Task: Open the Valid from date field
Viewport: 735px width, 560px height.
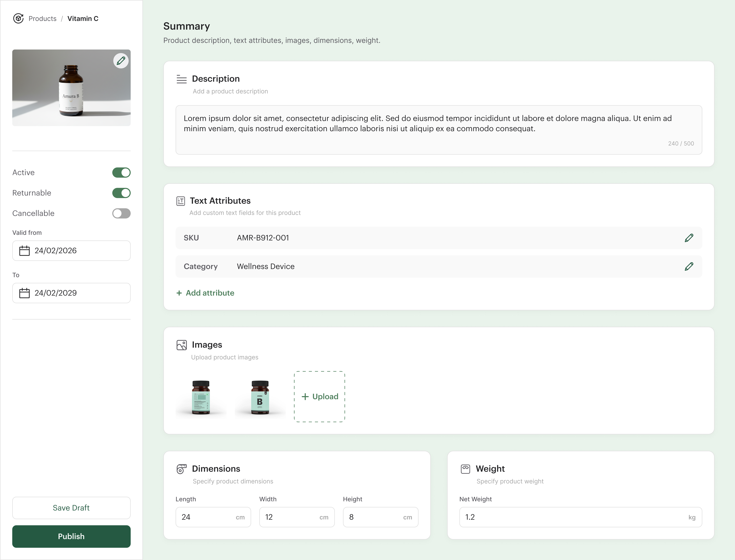Action: coord(71,251)
